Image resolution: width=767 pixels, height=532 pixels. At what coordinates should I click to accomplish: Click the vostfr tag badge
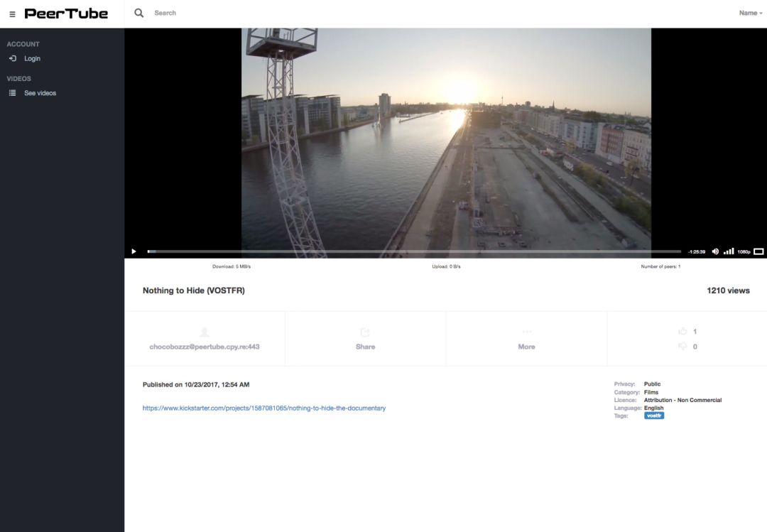[654, 416]
